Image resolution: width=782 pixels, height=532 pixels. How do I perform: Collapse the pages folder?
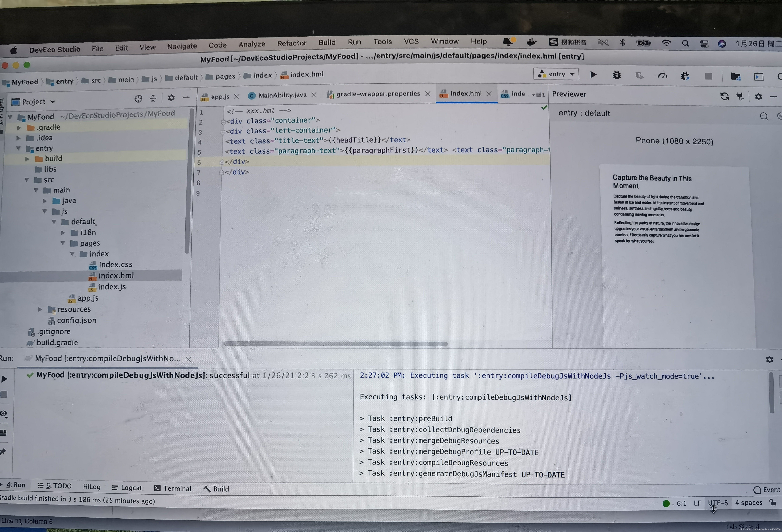click(63, 243)
